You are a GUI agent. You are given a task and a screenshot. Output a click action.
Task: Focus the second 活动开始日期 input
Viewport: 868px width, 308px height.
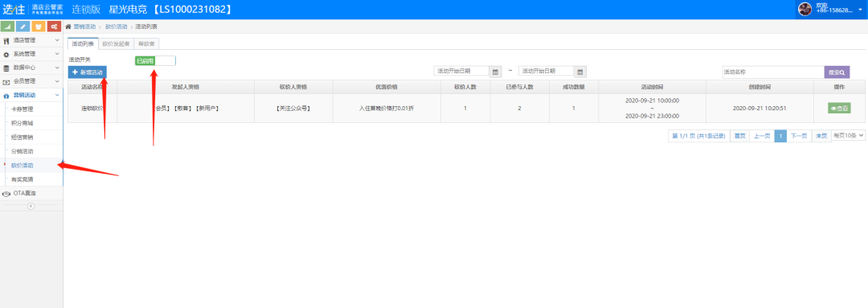point(546,72)
